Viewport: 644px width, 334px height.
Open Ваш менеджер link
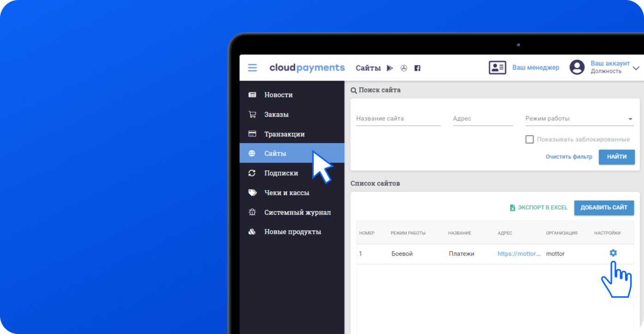pyautogui.click(x=536, y=68)
